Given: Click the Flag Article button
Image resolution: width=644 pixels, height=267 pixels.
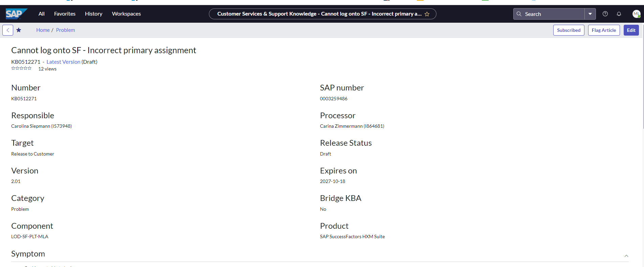Looking at the screenshot, I should pyautogui.click(x=604, y=30).
